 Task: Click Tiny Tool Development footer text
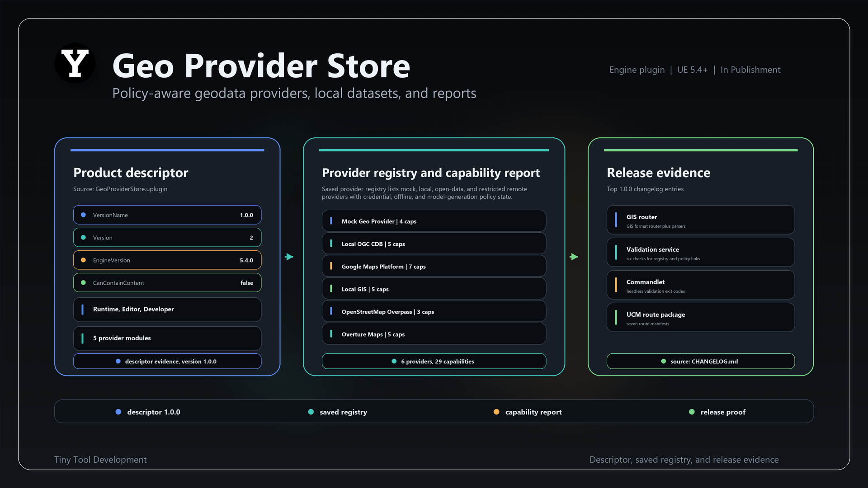click(x=100, y=460)
